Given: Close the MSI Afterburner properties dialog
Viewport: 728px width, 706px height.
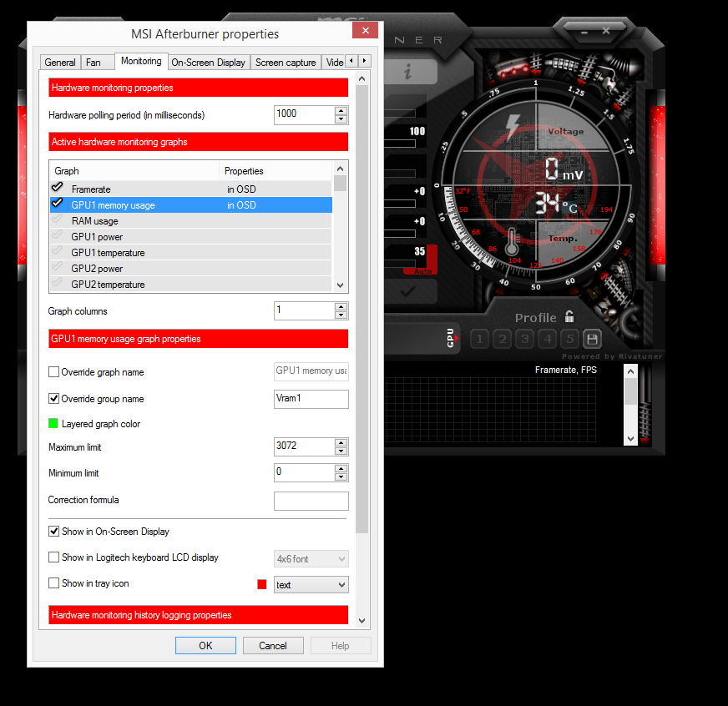Looking at the screenshot, I should pyautogui.click(x=366, y=30).
